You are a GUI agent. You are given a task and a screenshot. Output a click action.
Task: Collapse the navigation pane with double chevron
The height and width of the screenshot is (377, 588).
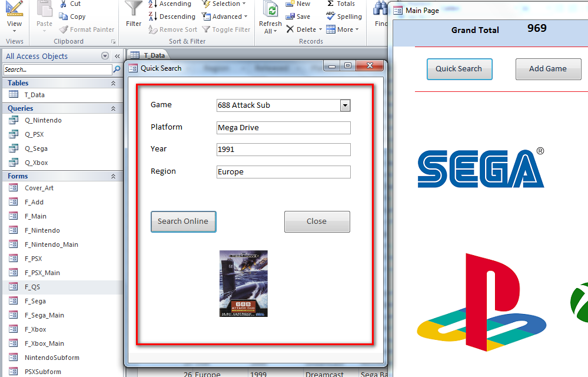coord(117,56)
